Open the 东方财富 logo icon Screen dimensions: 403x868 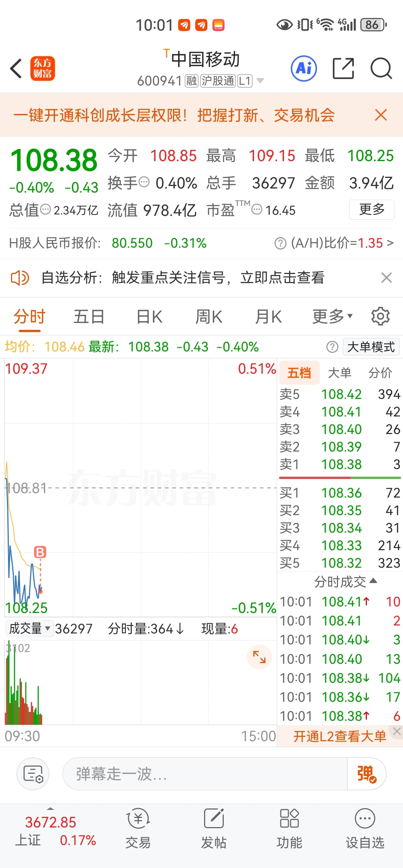pyautogui.click(x=43, y=68)
